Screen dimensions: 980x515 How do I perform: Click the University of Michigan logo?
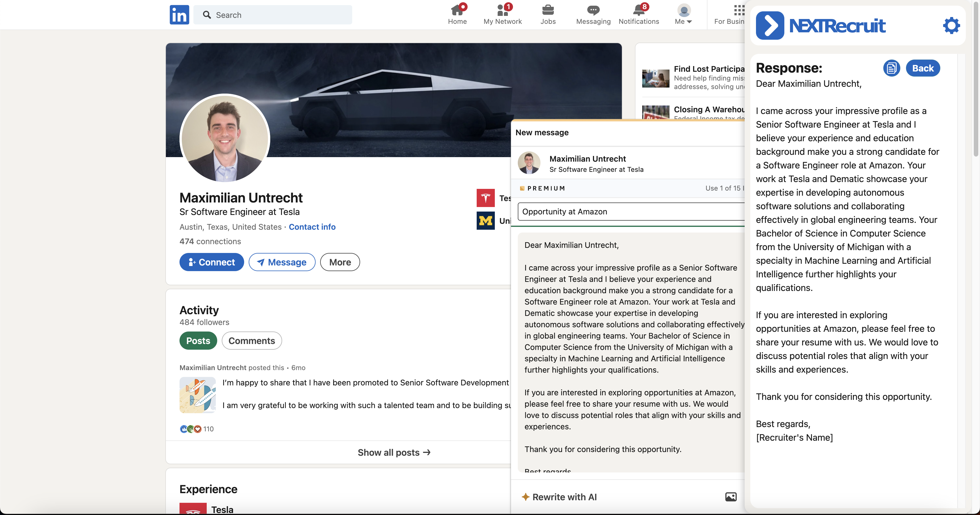point(485,221)
